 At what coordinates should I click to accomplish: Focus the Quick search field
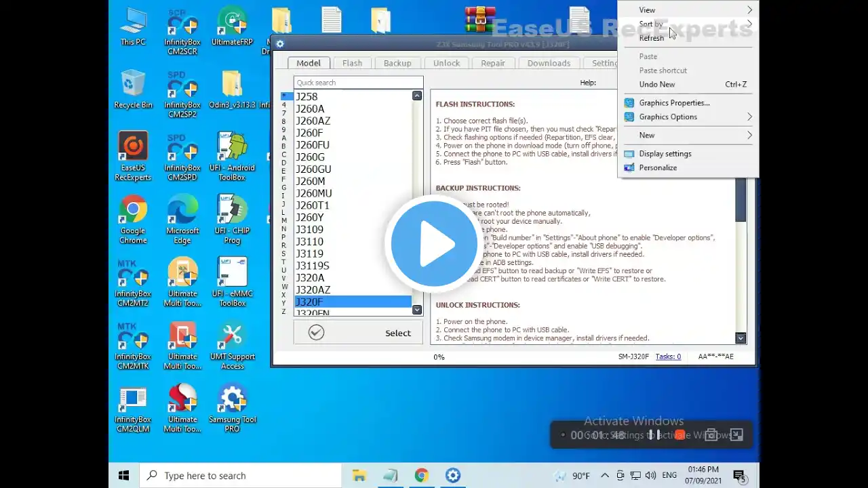pos(358,83)
